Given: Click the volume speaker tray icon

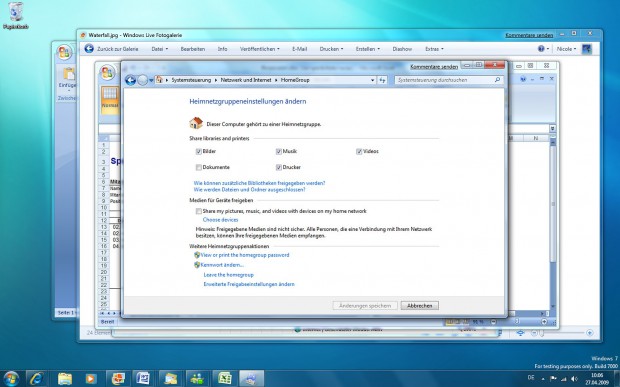Looking at the screenshot, I should pos(574,379).
